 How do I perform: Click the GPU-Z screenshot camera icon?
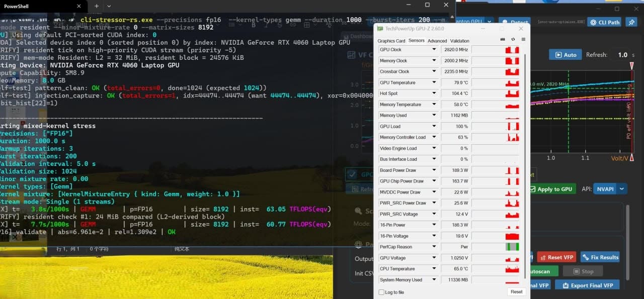pyautogui.click(x=503, y=39)
